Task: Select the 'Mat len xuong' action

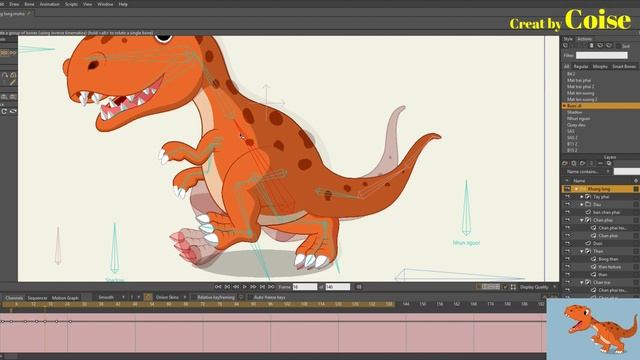Action: tap(580, 93)
